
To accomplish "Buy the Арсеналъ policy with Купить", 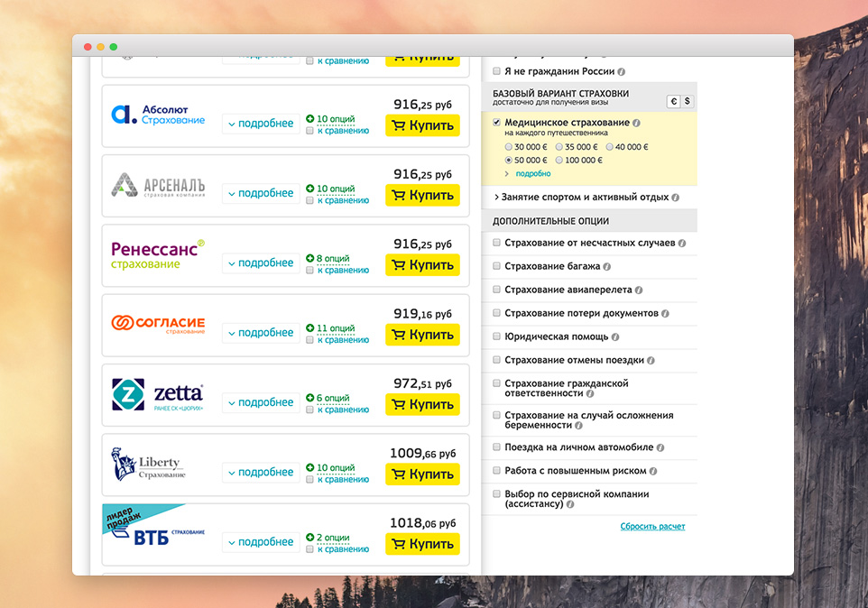I will coord(422,195).
